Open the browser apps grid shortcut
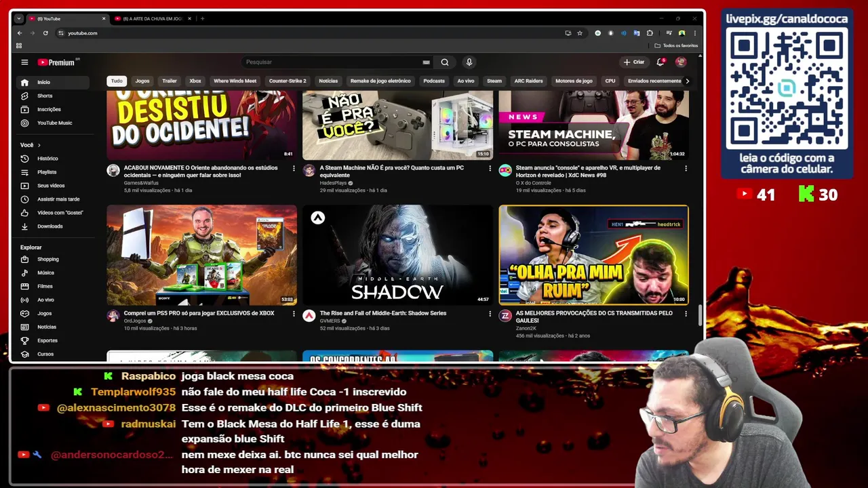Screen dimensions: 868x488 (x=19, y=45)
